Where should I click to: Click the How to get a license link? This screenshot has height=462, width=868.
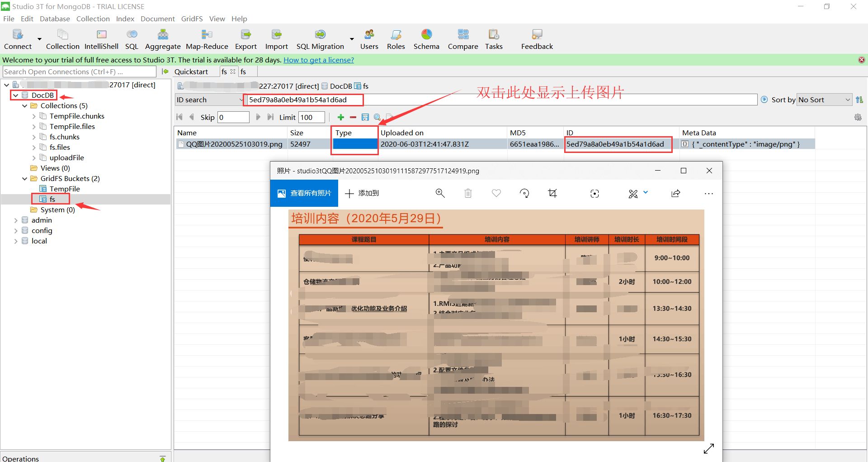tap(319, 60)
